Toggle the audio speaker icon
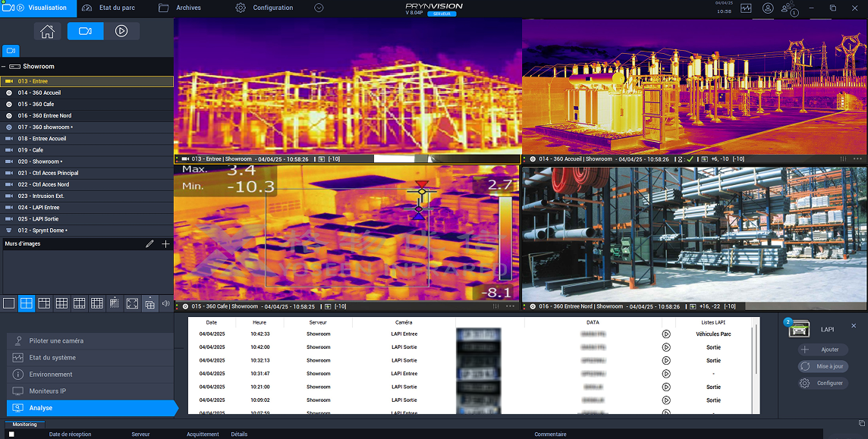This screenshot has width=868, height=439. click(x=166, y=303)
